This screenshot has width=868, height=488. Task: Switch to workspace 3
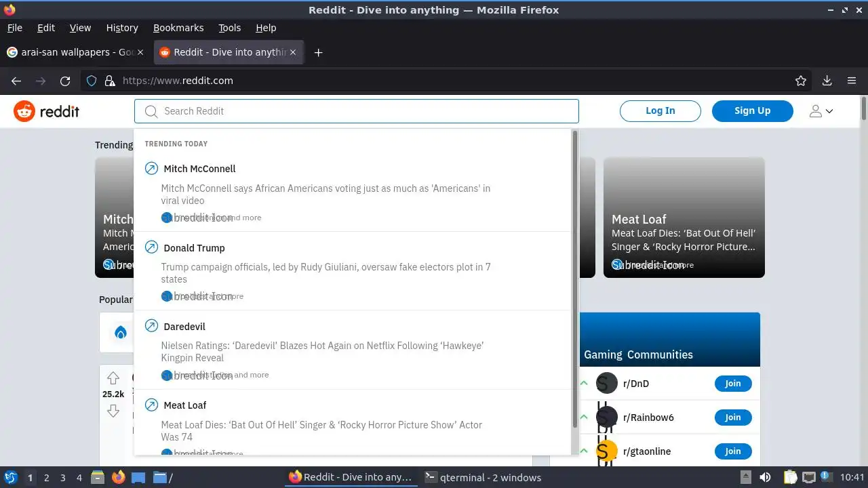(62, 478)
